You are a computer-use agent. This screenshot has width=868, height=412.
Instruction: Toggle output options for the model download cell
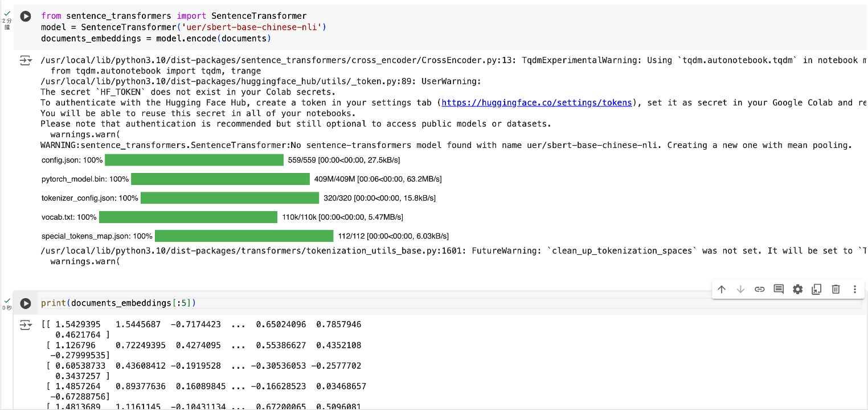pyautogui.click(x=26, y=60)
